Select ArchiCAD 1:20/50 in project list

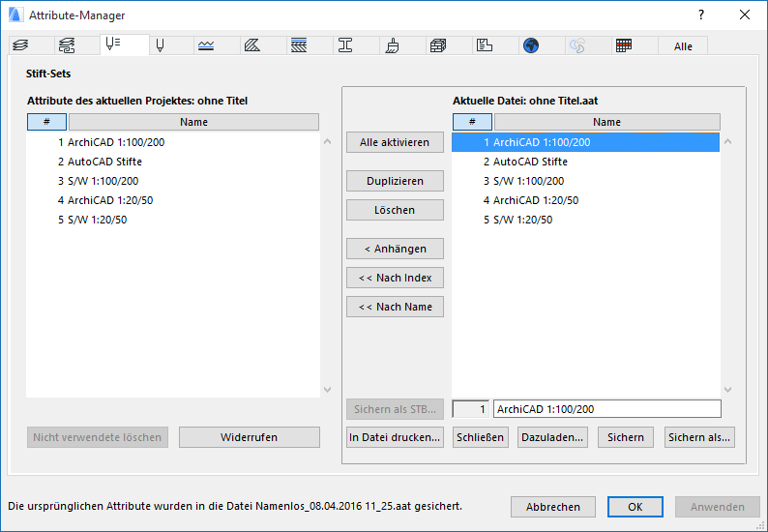click(x=173, y=200)
